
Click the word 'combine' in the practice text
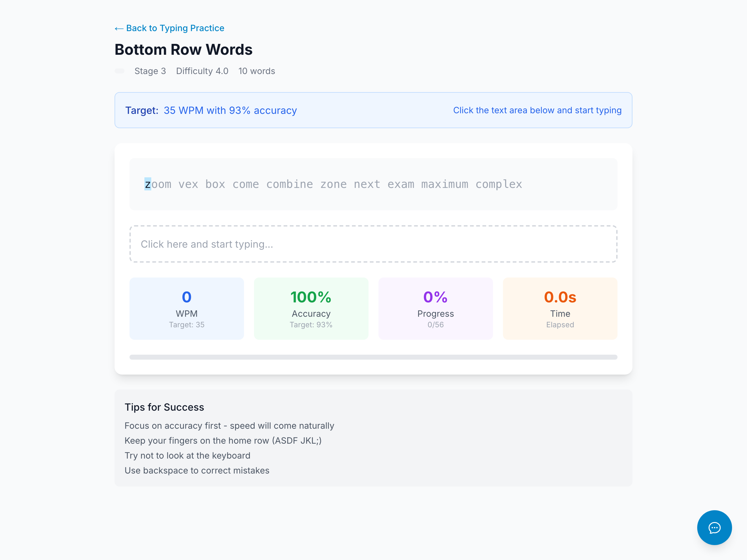click(289, 184)
